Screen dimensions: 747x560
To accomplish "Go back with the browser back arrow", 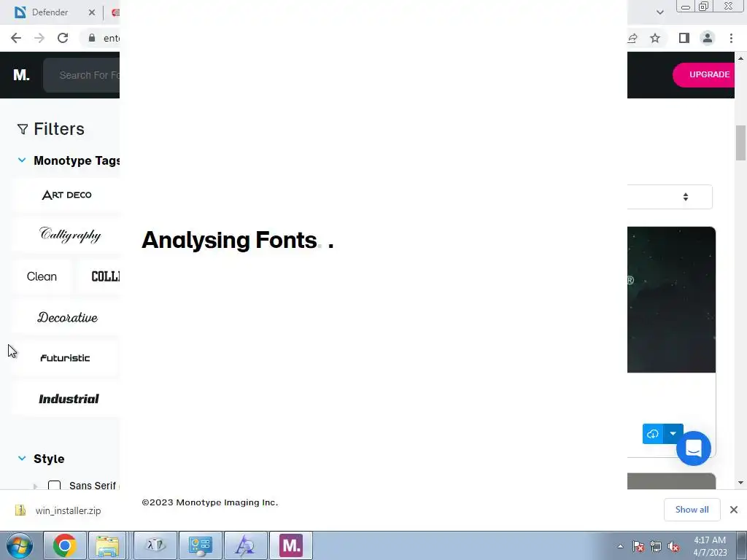I will pyautogui.click(x=16, y=38).
